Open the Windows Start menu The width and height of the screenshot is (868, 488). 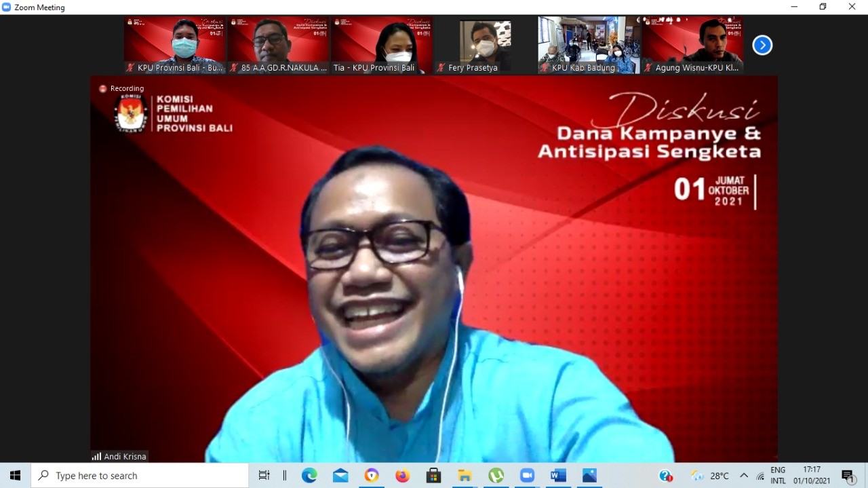point(15,476)
